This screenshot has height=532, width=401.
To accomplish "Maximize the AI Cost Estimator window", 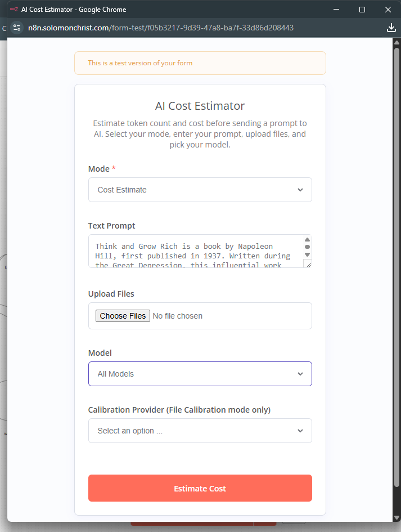I will 362,10.
